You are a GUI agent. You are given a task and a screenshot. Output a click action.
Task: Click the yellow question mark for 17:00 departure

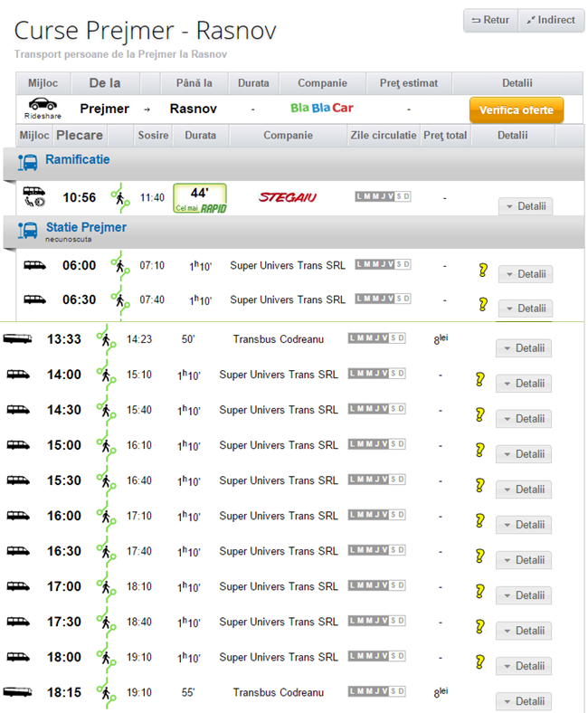pyautogui.click(x=480, y=591)
